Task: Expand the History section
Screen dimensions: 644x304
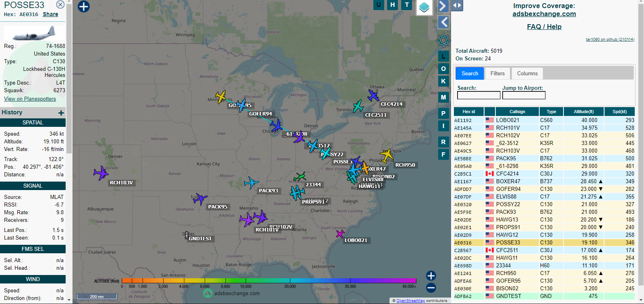Action: coord(61,113)
